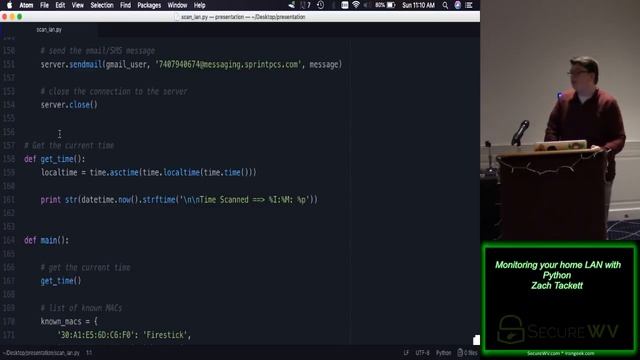This screenshot has height=360, width=640.
Task: Change the LF line ending setting
Action: (406, 353)
